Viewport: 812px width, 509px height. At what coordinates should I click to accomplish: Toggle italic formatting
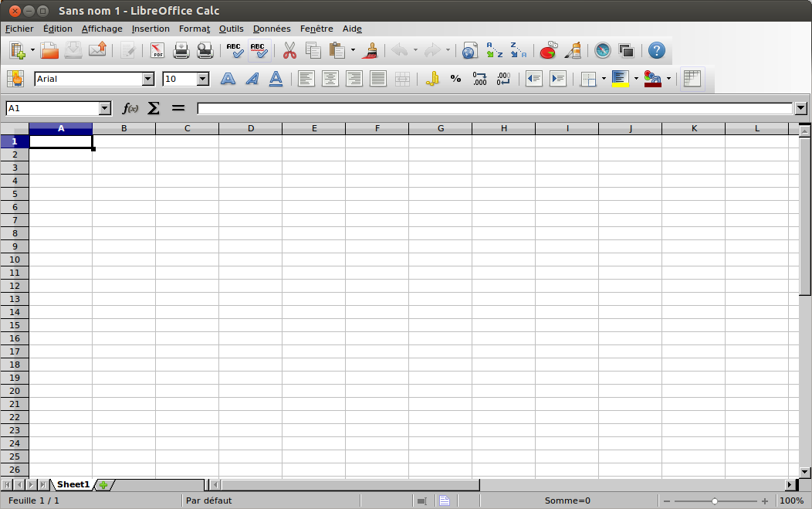251,78
